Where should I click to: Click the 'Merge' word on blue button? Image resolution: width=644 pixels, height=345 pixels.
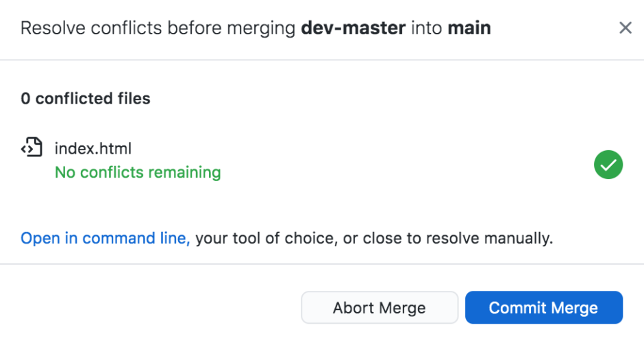coord(574,307)
